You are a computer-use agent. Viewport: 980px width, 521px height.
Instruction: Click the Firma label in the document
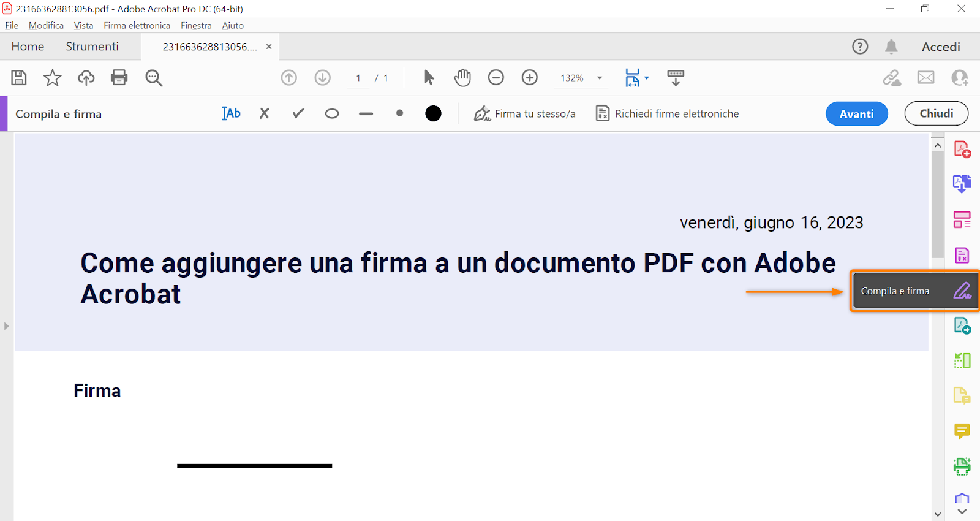[97, 390]
